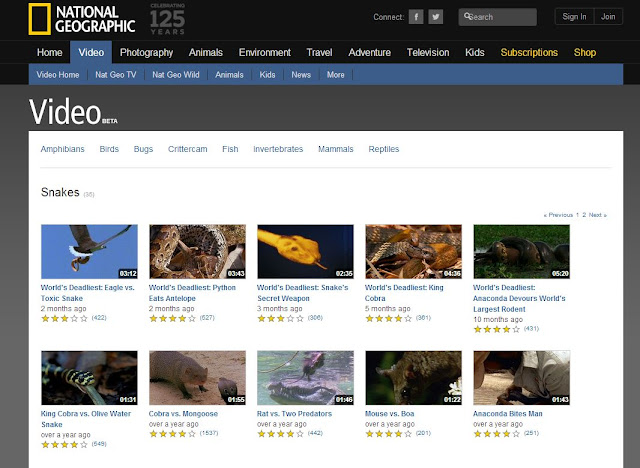The image size is (640, 468).
Task: Focus the Search input field
Action: 497,17
